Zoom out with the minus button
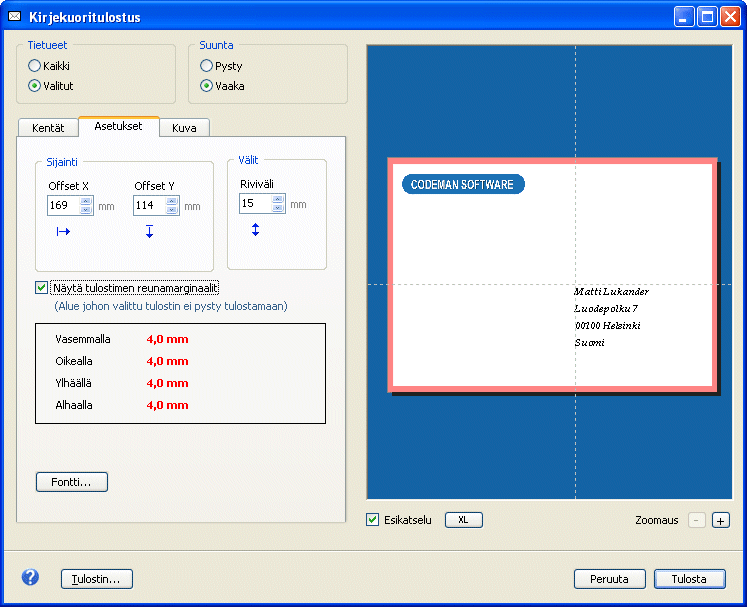 [697, 520]
